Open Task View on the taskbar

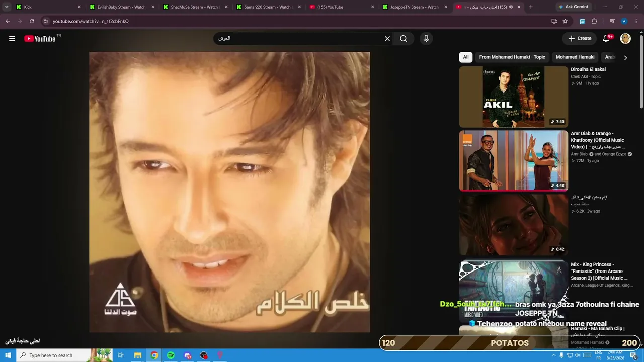[121, 355]
